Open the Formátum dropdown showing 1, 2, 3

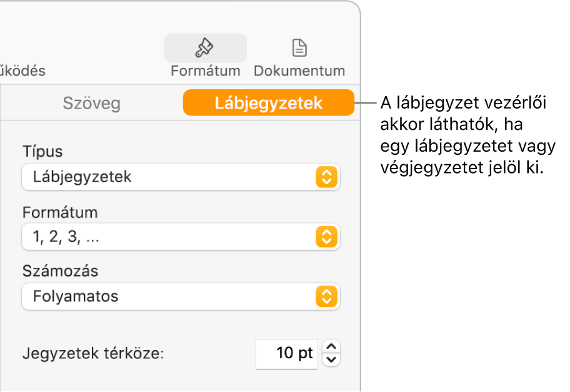tap(169, 237)
